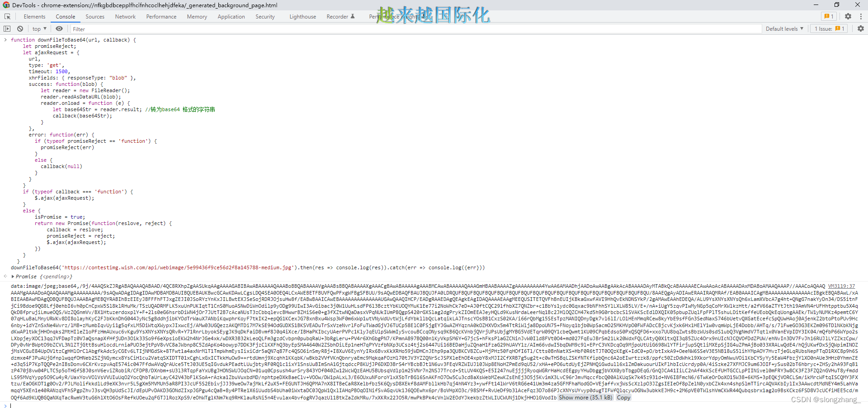The image size is (868, 408).
Task: Click the contestimg.wish.com URL string
Action: [x=177, y=267]
